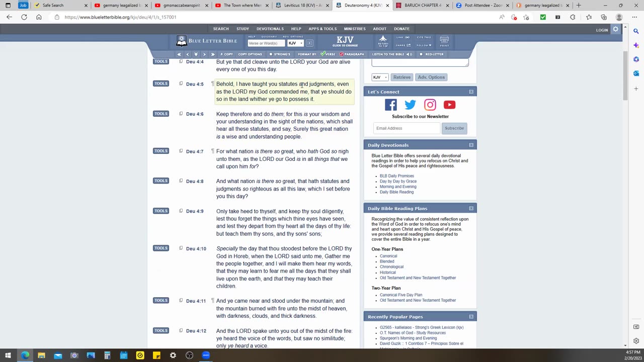
Task: Open the KJV dropdown next to Retrieve
Action: coord(380,77)
